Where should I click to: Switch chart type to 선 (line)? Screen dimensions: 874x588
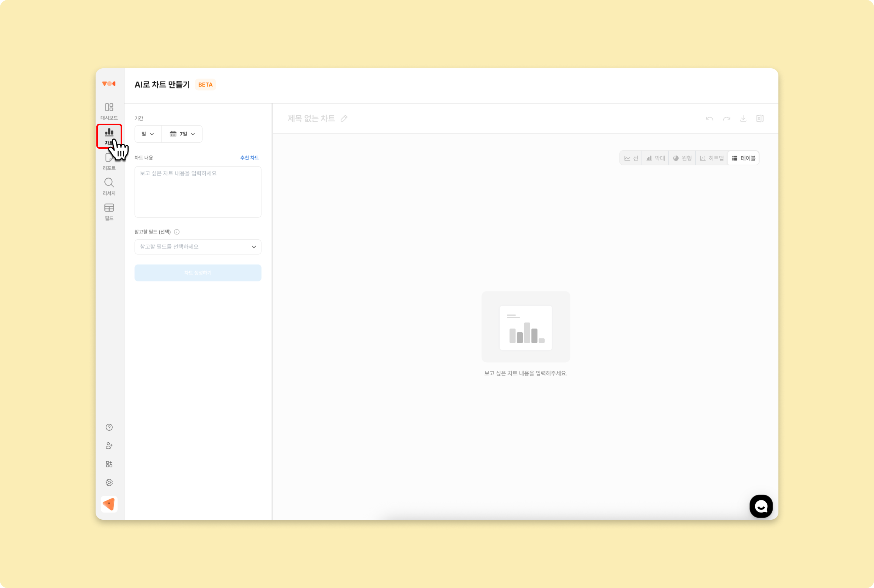click(x=631, y=158)
